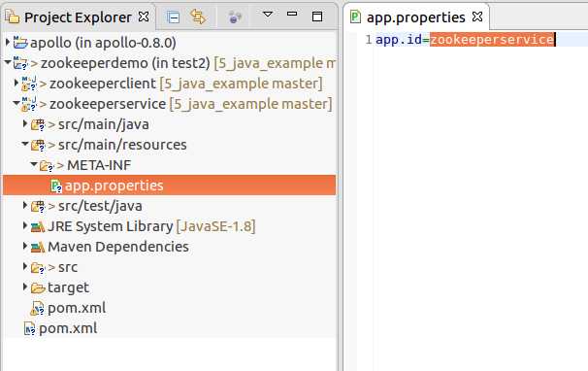This screenshot has width=588, height=371.
Task: Collapse the src/main/resources folder
Action: [25, 144]
